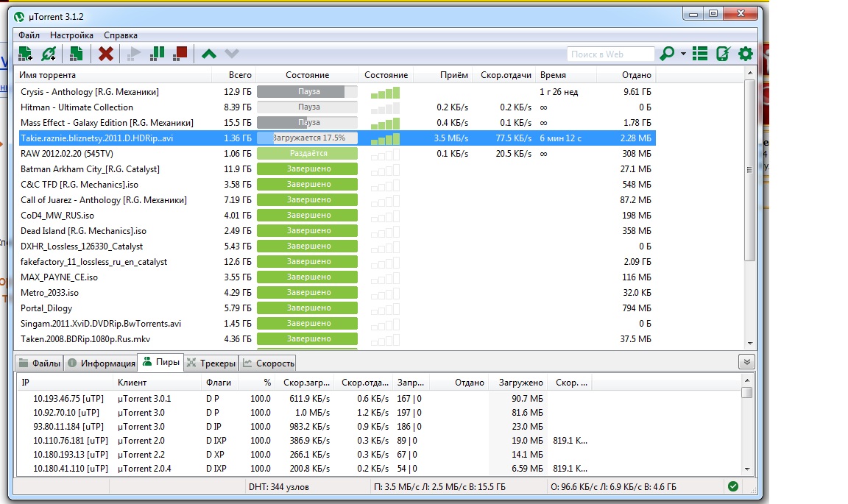Click the µTorrent title bar logo icon
Image resolution: width=848 pixels, height=504 pixels.
click(19, 17)
